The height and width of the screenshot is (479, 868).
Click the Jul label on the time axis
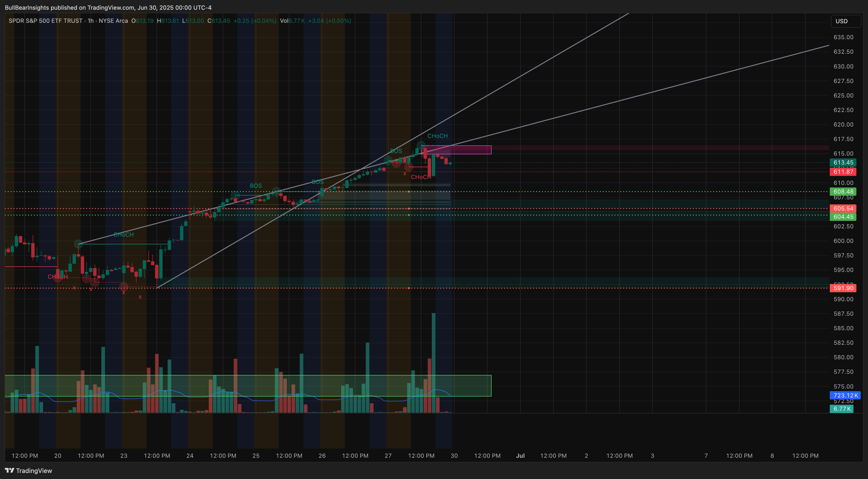coord(520,456)
